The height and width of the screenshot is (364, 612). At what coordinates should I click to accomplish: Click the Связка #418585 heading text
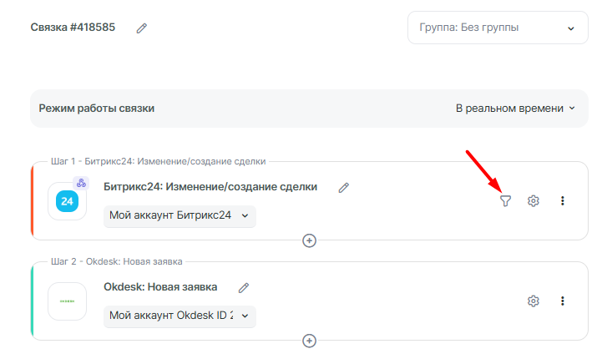73,28
